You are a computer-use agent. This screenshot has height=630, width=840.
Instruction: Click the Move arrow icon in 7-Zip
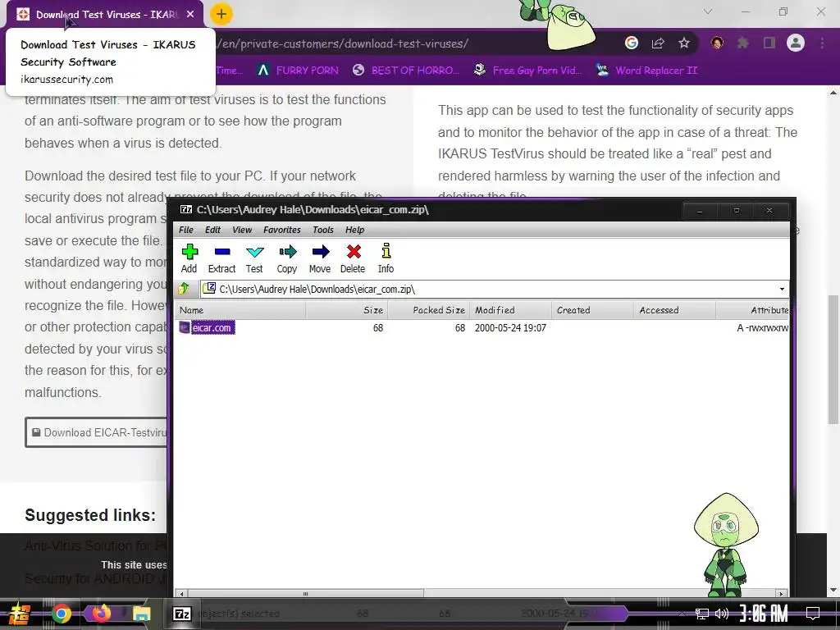(320, 258)
